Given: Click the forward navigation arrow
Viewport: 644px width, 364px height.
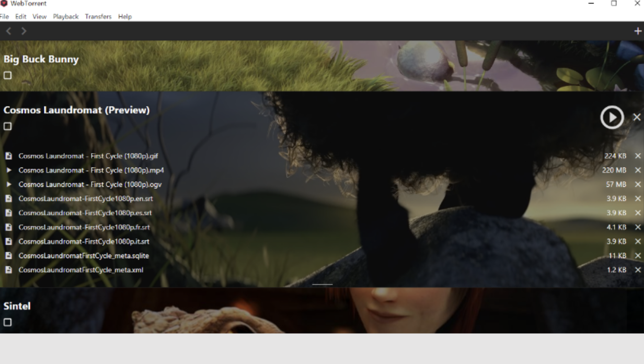Looking at the screenshot, I should click(23, 31).
